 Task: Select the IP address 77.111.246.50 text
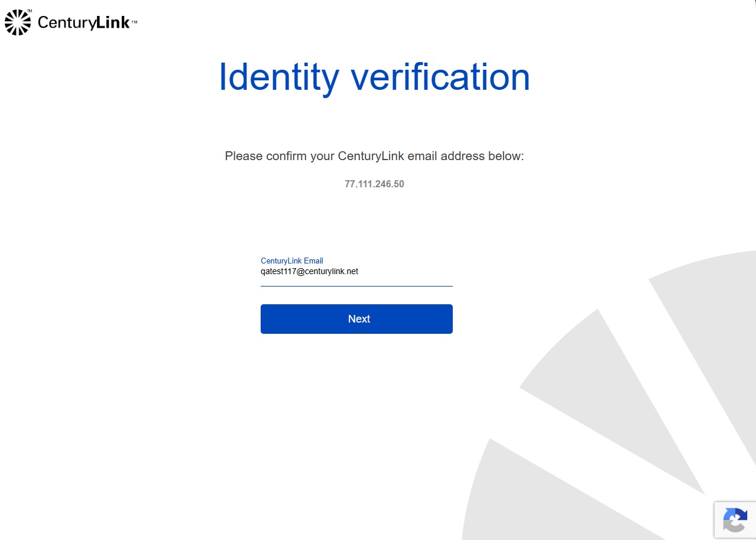(x=374, y=184)
